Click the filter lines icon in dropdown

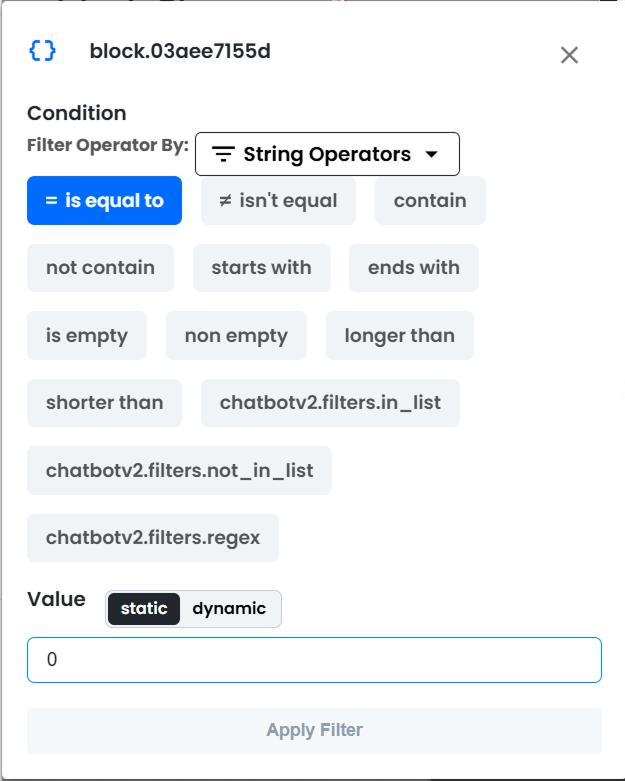tap(223, 154)
